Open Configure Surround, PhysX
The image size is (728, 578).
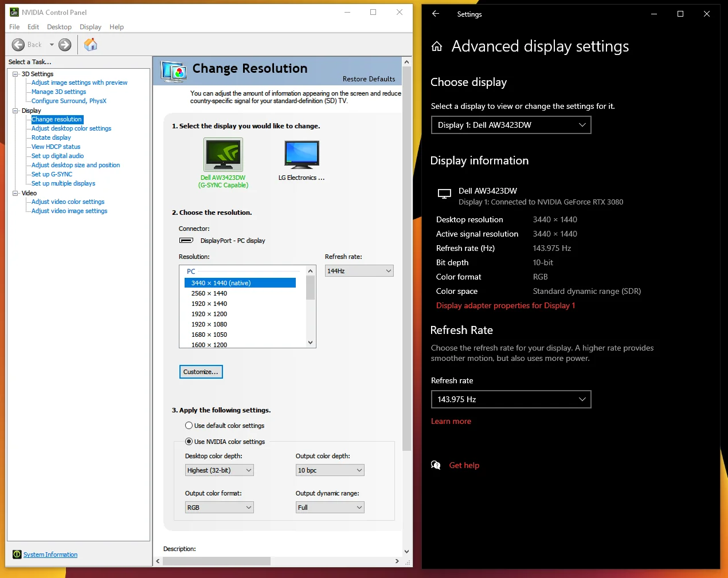[x=69, y=101]
